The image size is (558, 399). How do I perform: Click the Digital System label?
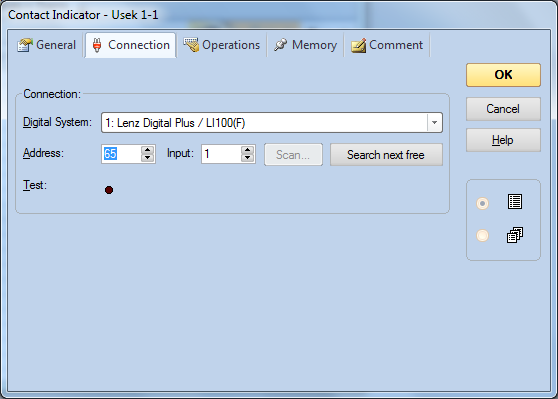click(57, 122)
